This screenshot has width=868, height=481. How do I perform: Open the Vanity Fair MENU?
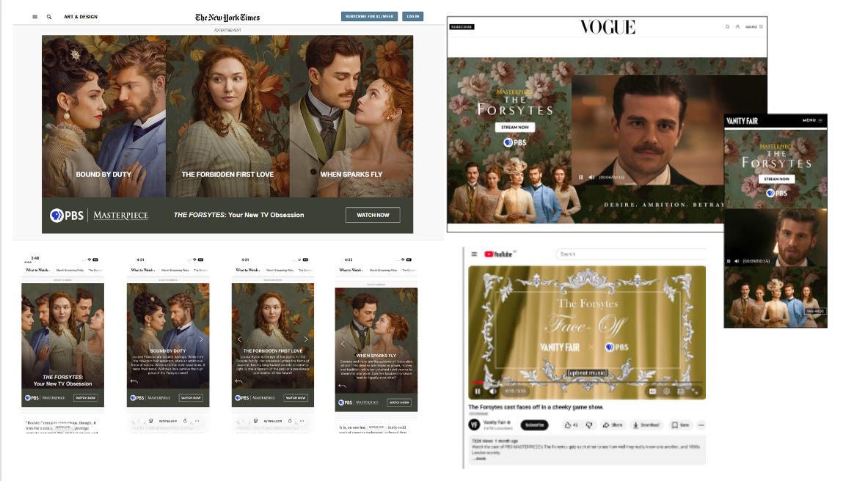click(812, 120)
